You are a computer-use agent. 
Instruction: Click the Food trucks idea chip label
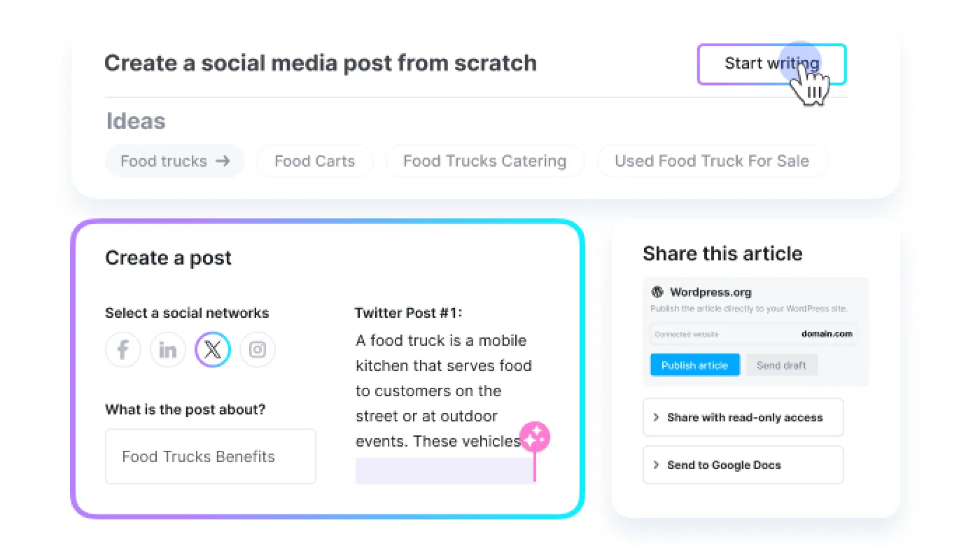pos(164,161)
